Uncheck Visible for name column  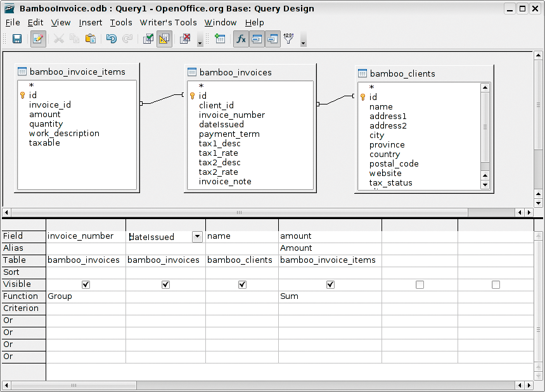click(242, 285)
